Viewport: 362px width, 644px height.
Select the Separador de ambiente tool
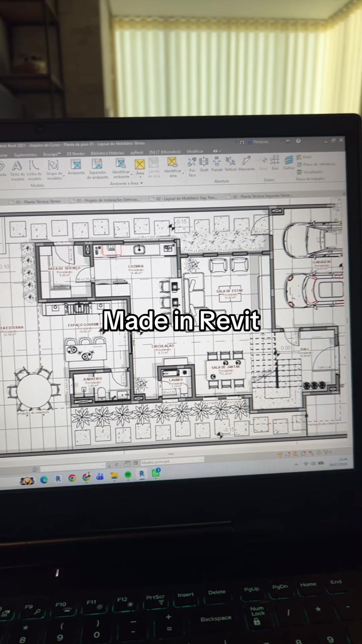98,168
